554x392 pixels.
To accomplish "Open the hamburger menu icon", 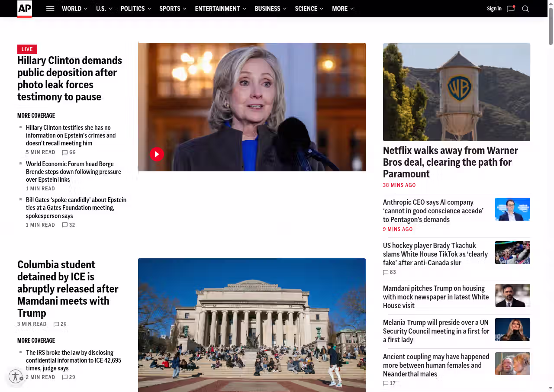I will click(50, 9).
